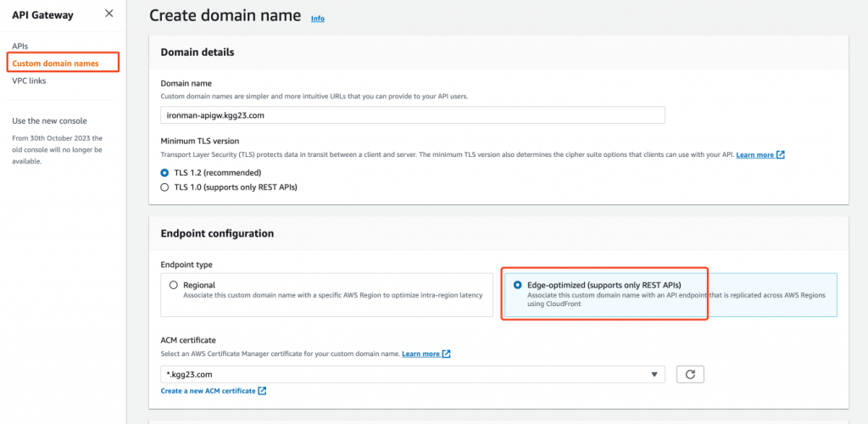
Task: Select TLS 1.0 radio option
Action: (x=164, y=187)
